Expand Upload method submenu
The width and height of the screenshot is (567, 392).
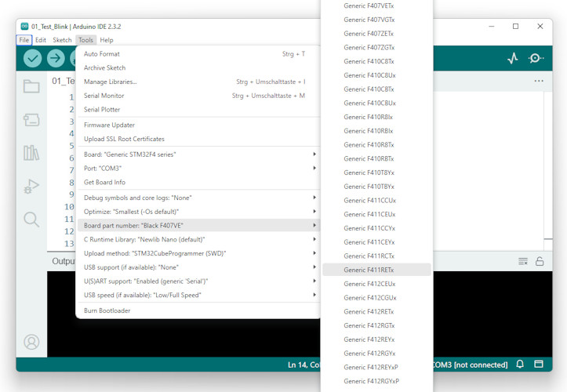(198, 253)
